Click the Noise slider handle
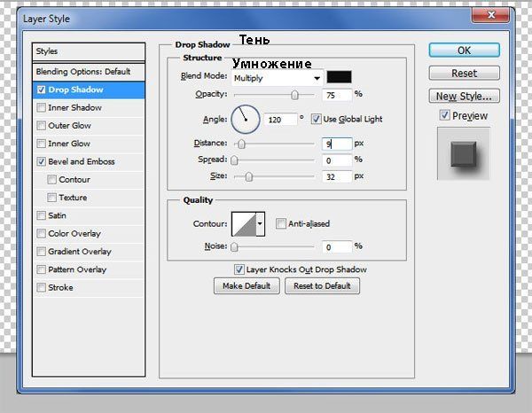 [234, 247]
